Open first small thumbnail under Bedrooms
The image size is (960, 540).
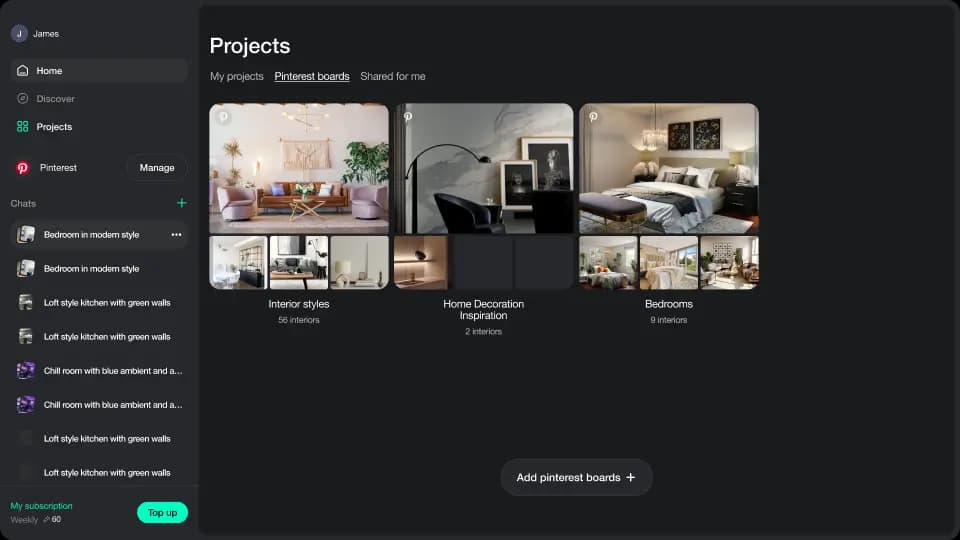pyautogui.click(x=608, y=263)
